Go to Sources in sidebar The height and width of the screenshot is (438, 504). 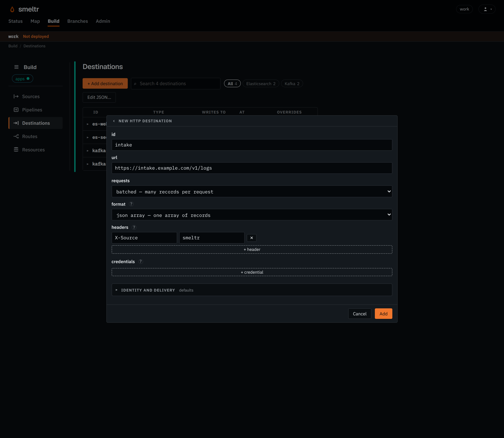pyautogui.click(x=36, y=97)
